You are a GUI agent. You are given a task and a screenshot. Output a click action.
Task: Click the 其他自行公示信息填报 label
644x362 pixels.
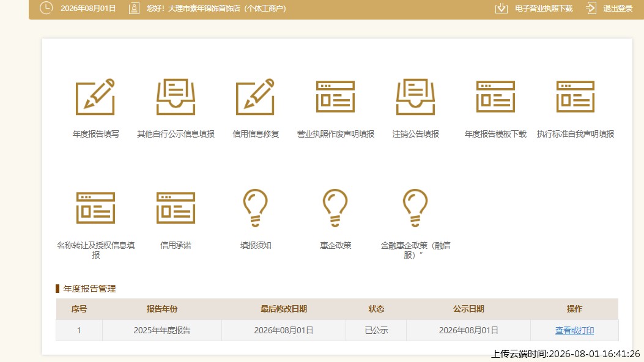click(176, 134)
